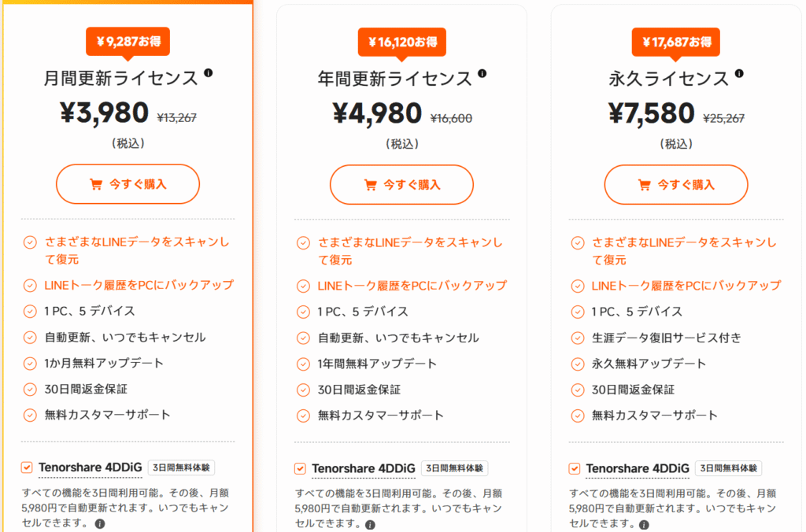
Task: Uncheck Tenorshare 4DDiG in monthly plan
Action: coord(26,468)
